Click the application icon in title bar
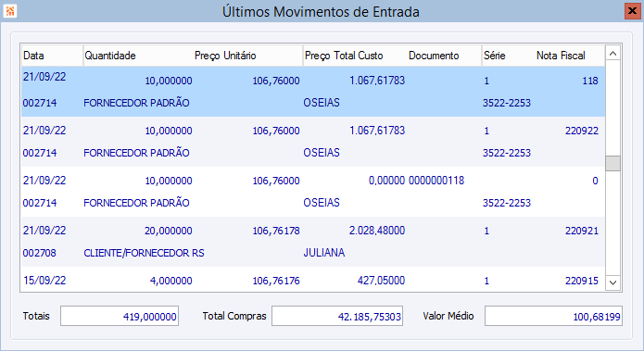 [x=10, y=11]
